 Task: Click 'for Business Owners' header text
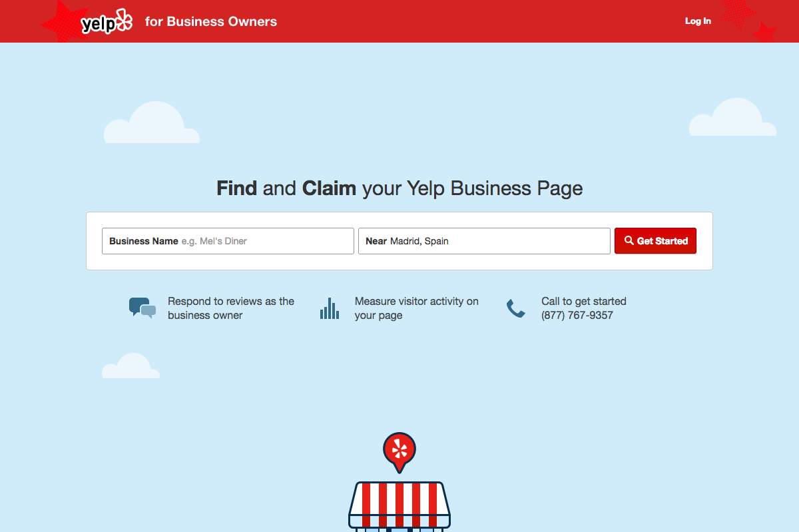(211, 21)
